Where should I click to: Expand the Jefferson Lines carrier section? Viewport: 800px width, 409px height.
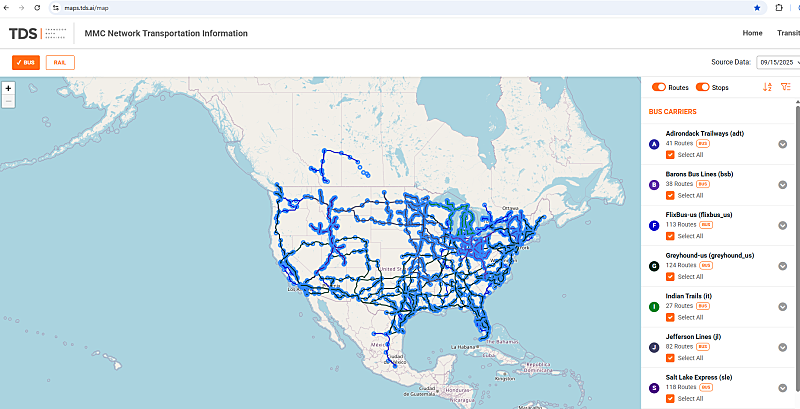(783, 347)
